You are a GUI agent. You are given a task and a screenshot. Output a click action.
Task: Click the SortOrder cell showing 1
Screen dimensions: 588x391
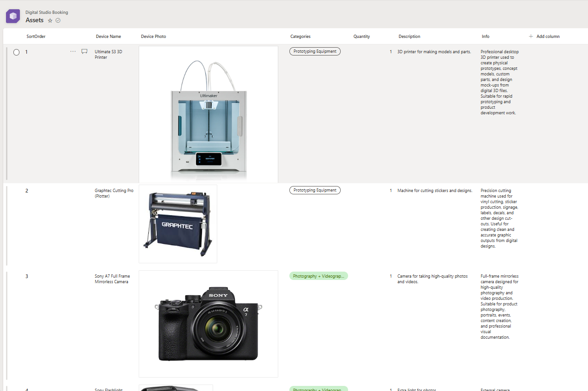[26, 52]
